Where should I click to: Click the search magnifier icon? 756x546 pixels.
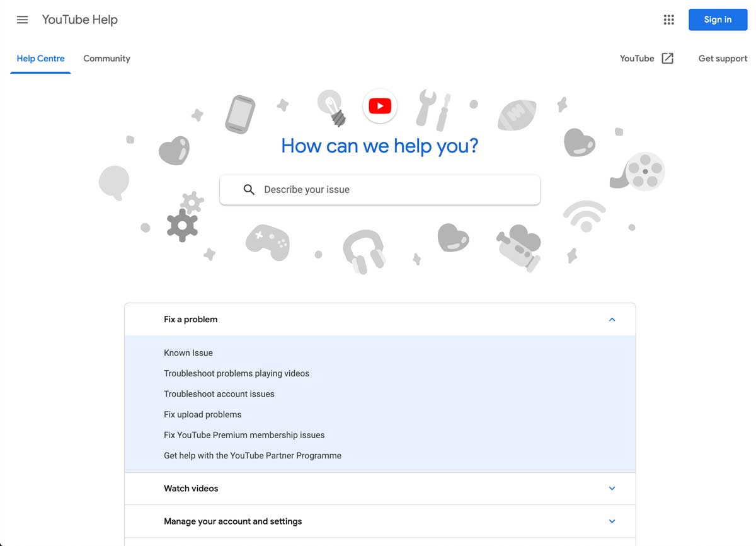(249, 190)
